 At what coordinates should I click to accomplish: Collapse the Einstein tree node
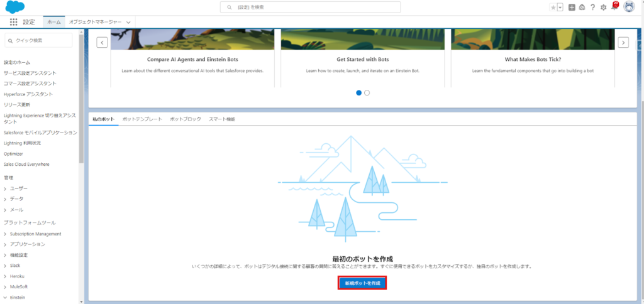coord(5,298)
